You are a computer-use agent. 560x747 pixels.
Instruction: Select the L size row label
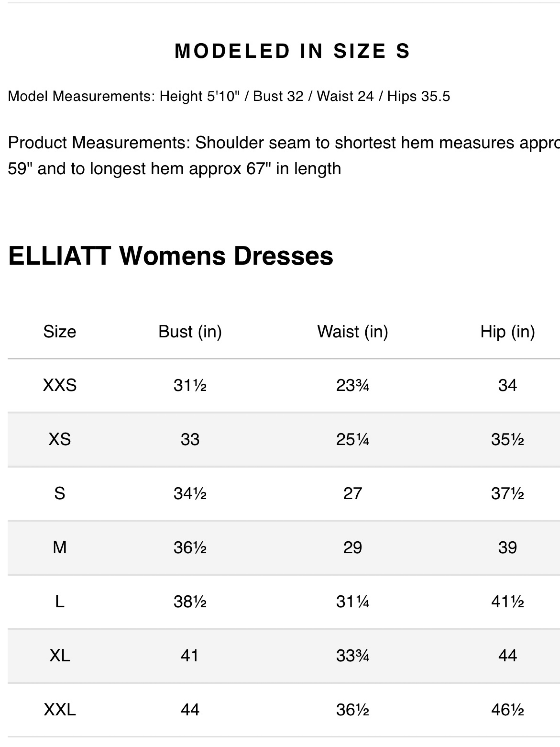[60, 601]
